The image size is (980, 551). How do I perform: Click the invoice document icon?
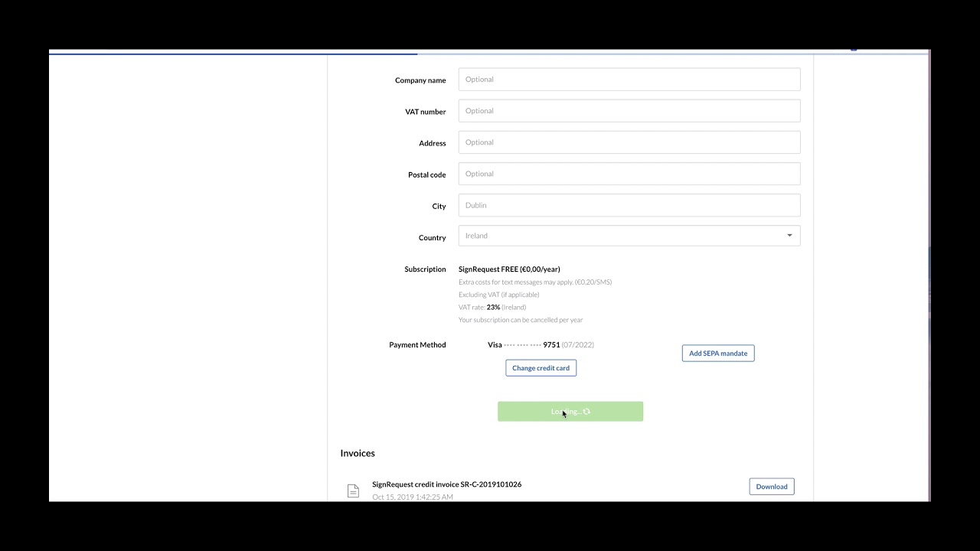353,491
